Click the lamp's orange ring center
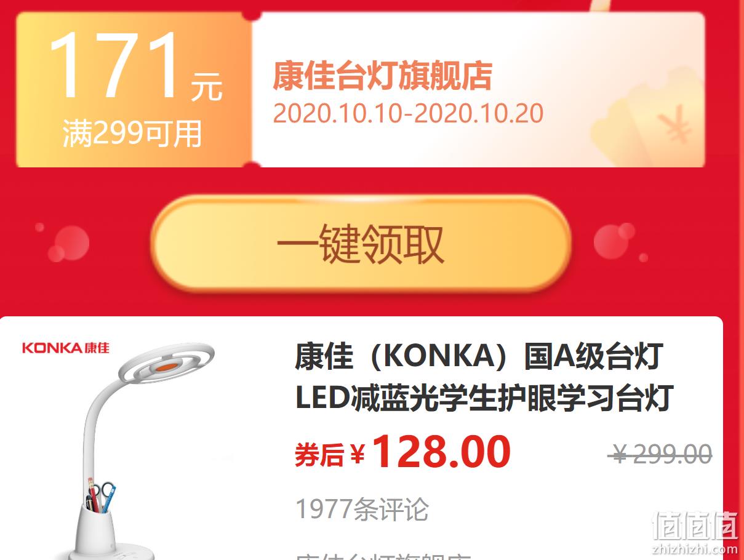This screenshot has width=744, height=560. point(166,367)
